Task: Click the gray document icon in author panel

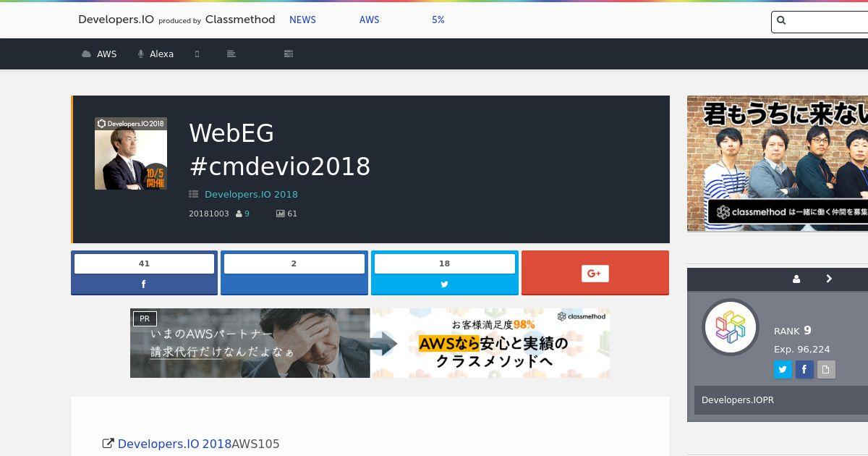Action: point(826,370)
